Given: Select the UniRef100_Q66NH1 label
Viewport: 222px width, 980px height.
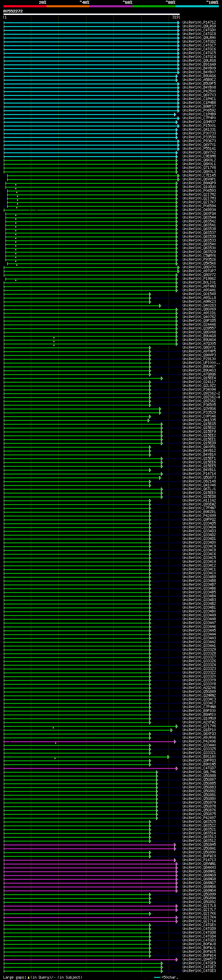Looking at the screenshot, I should click(x=199, y=871).
